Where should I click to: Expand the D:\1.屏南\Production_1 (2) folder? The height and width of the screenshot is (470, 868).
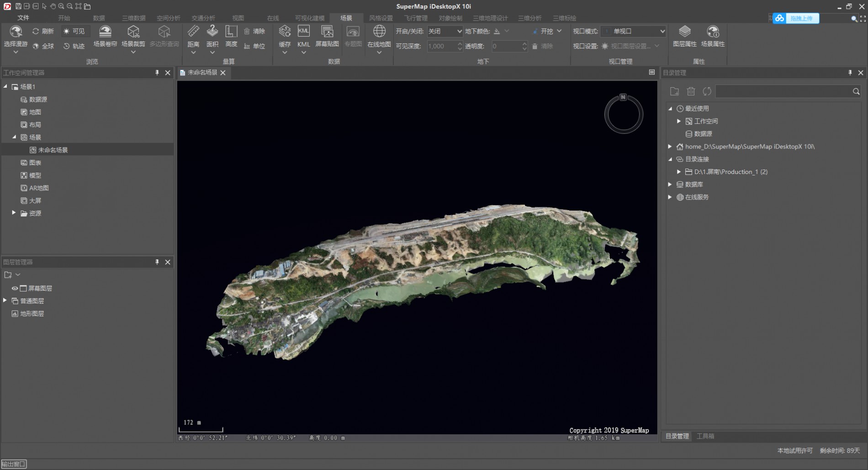679,172
